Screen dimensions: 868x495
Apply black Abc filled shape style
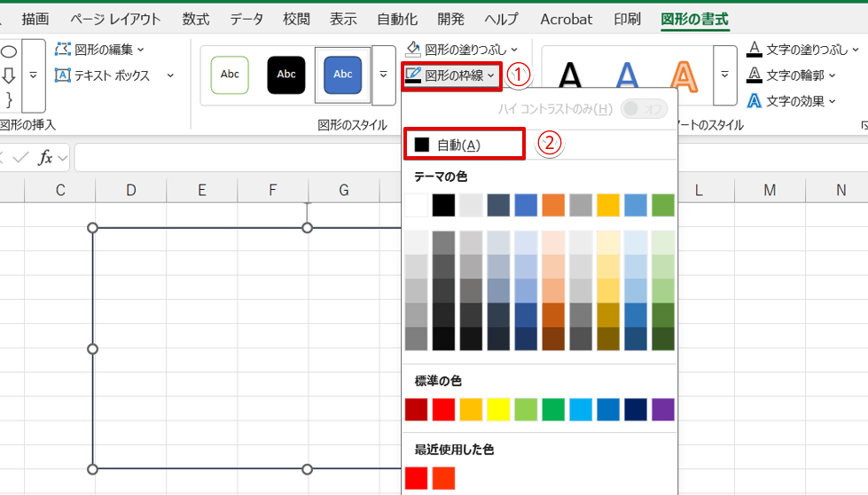[x=286, y=75]
